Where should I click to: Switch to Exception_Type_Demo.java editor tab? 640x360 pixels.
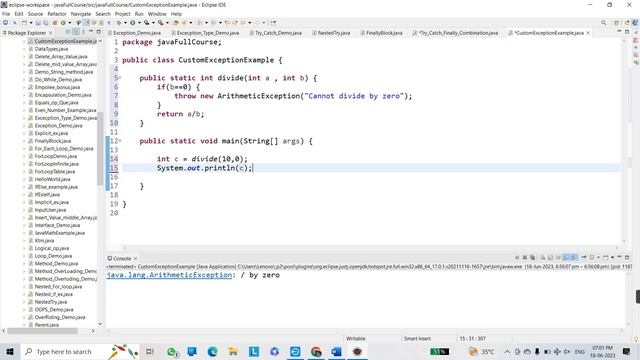click(x=207, y=33)
